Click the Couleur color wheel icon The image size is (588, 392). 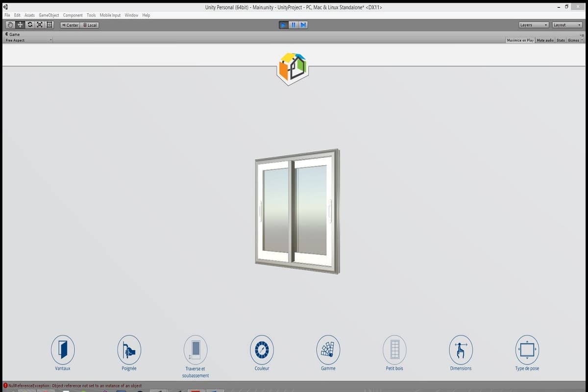(x=262, y=350)
